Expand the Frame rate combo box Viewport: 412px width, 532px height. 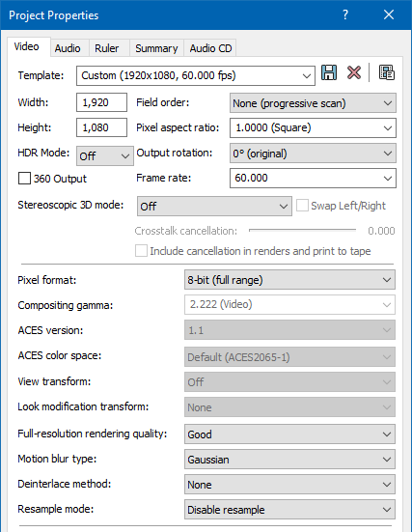[313, 178]
